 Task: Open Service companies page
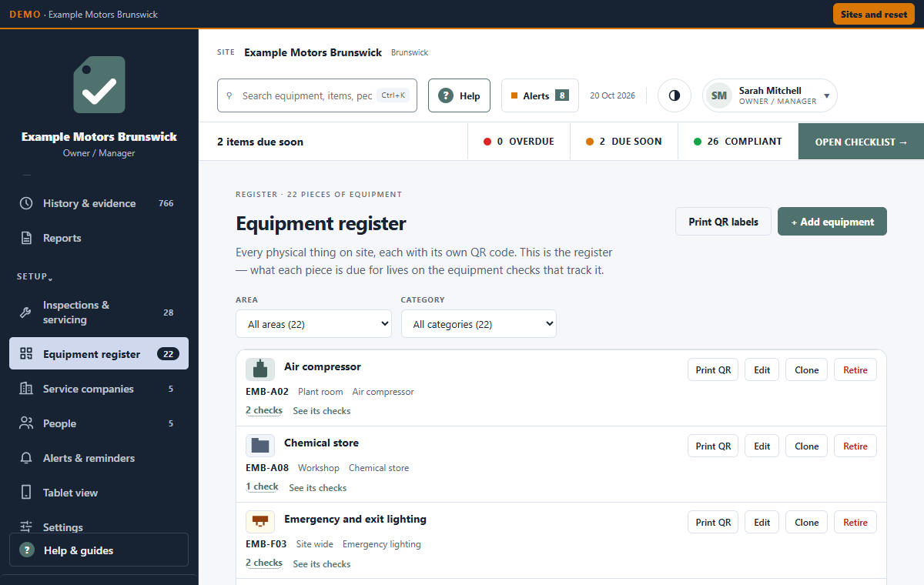[99, 389]
